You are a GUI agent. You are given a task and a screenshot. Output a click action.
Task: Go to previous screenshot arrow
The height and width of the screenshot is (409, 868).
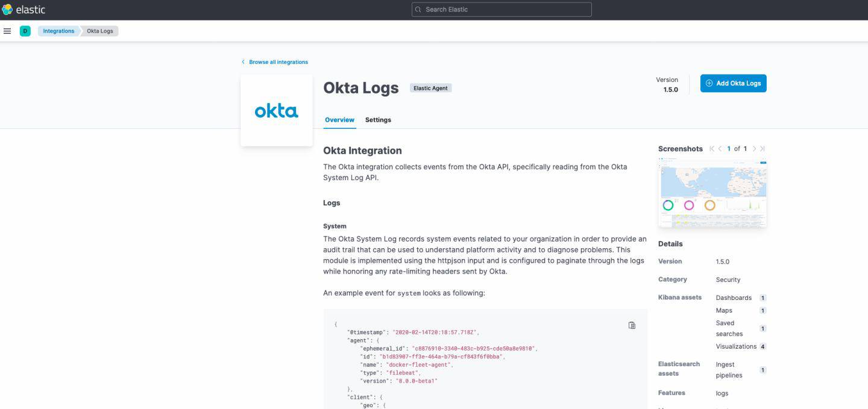coord(720,149)
